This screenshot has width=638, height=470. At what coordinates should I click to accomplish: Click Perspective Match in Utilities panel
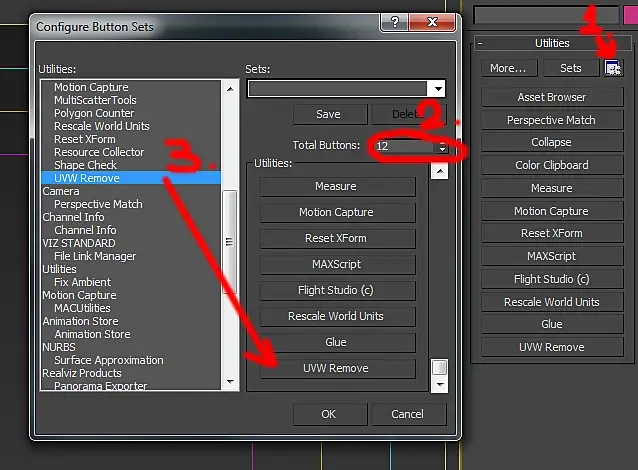[x=552, y=120]
